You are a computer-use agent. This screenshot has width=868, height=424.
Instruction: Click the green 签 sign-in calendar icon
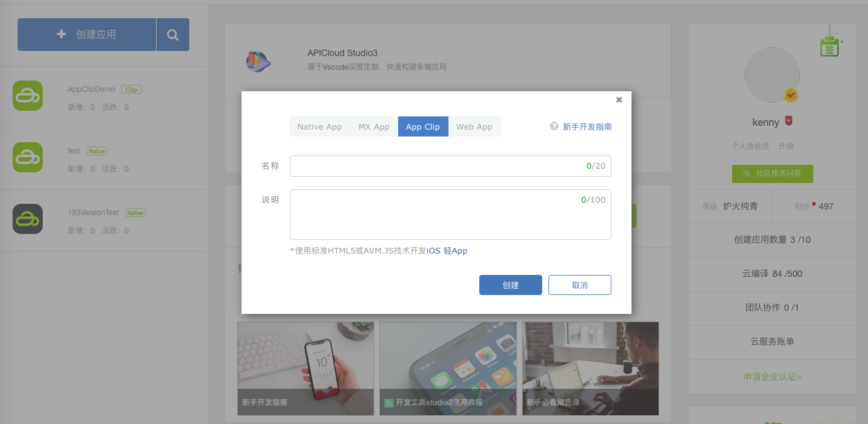coord(830,46)
